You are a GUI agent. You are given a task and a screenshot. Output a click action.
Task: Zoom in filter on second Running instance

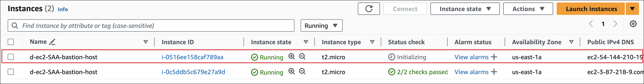click(x=291, y=71)
